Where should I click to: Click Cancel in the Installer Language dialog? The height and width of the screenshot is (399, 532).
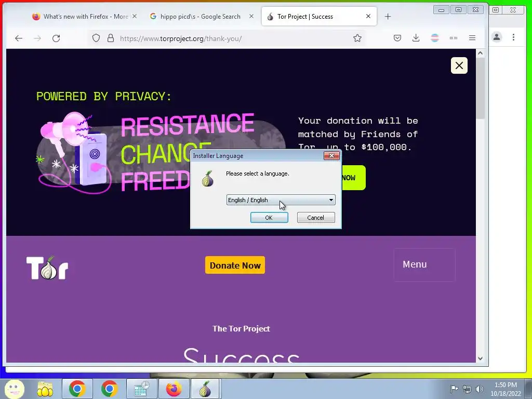point(315,218)
